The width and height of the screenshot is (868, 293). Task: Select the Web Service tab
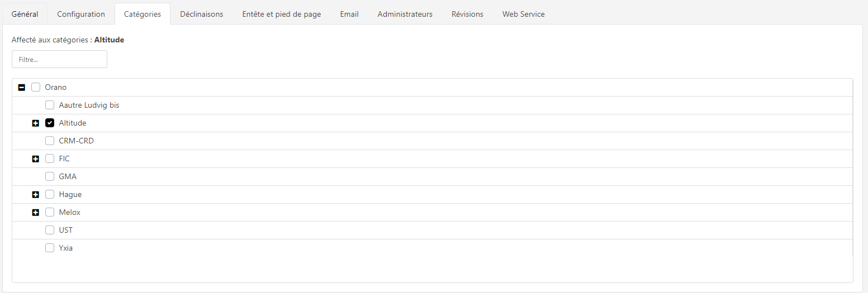pyautogui.click(x=523, y=14)
